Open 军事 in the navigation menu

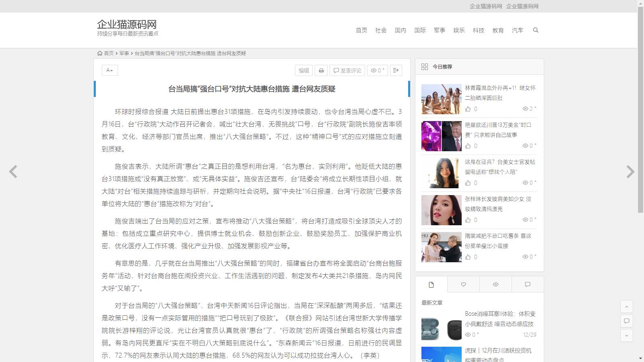[439, 30]
